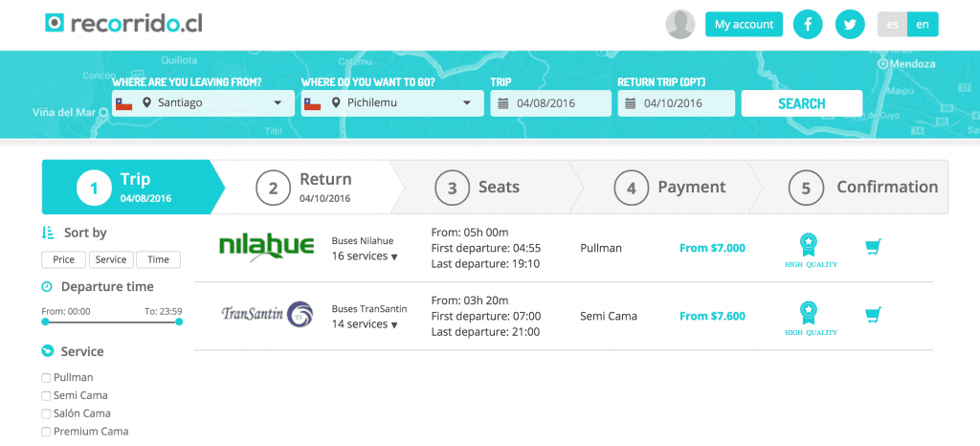The height and width of the screenshot is (446, 980).
Task: Click the recorrido.cl logo
Action: point(123,24)
